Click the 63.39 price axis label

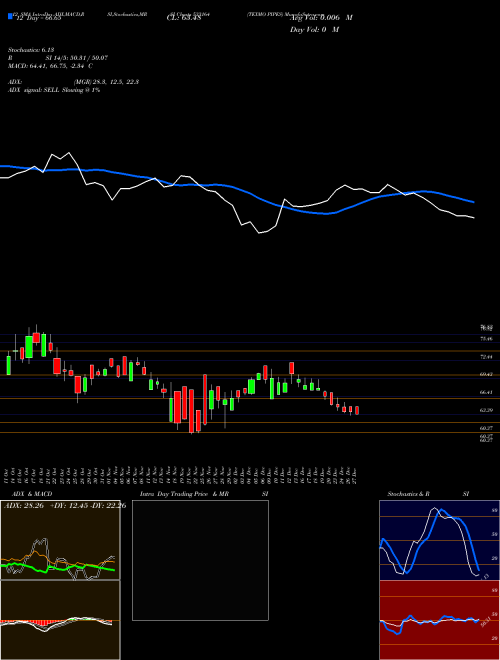tap(486, 410)
